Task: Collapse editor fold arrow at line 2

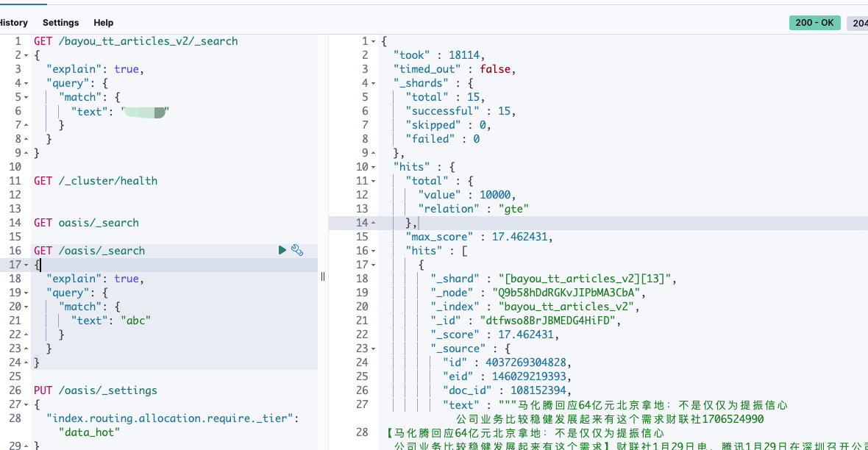Action: (x=26, y=55)
